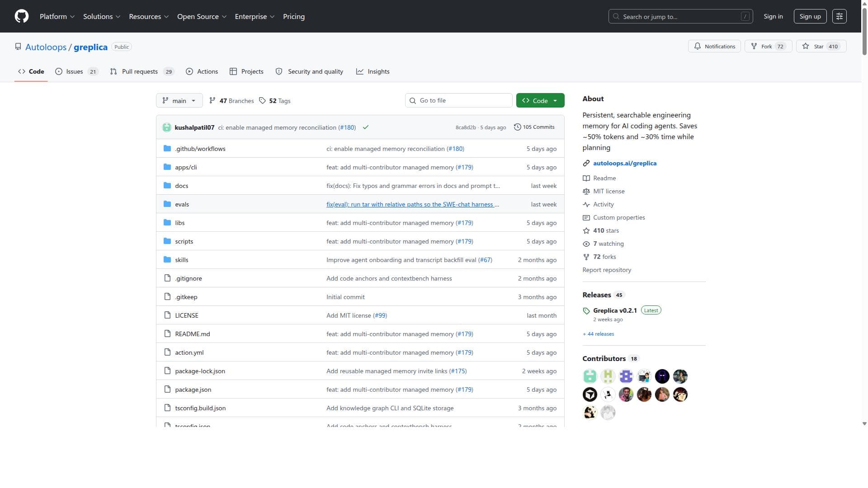The height and width of the screenshot is (488, 868).
Task: Open the Pull requests tab
Action: [x=142, y=71]
